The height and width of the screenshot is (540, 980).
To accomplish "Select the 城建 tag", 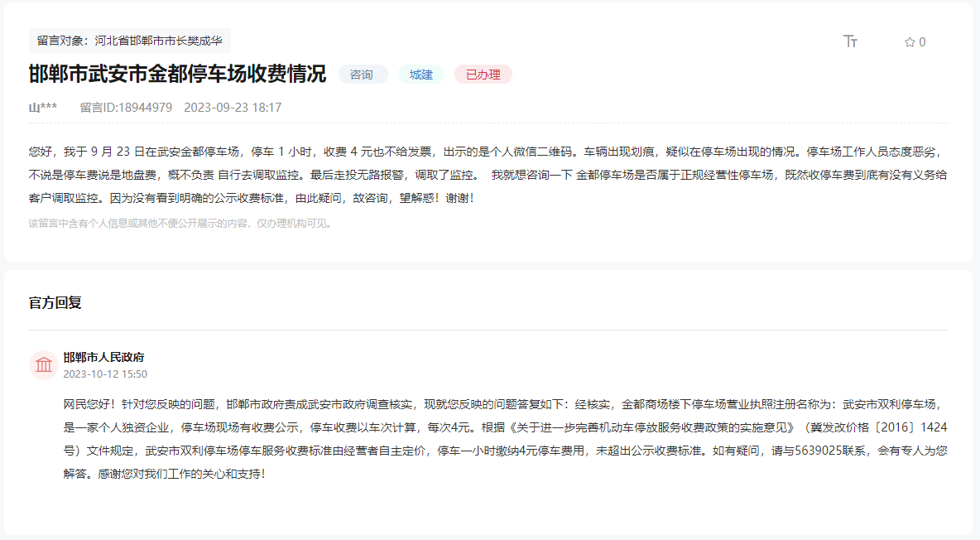I will (x=421, y=75).
